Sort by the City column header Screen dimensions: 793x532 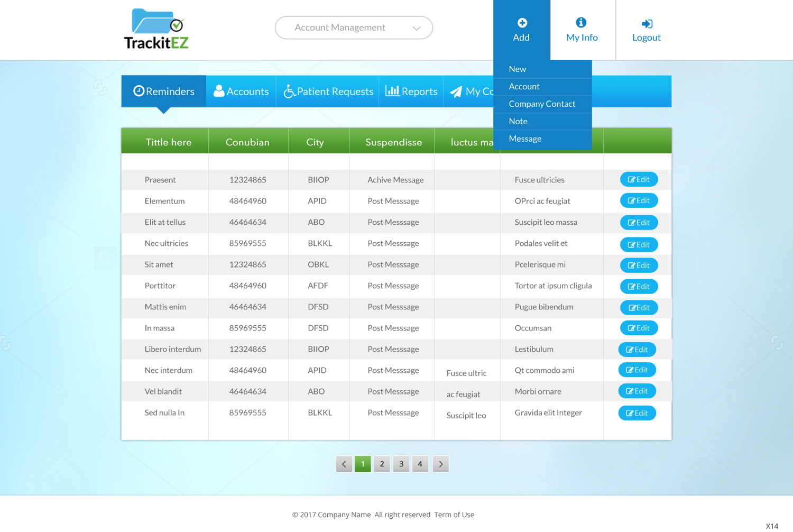pos(315,142)
